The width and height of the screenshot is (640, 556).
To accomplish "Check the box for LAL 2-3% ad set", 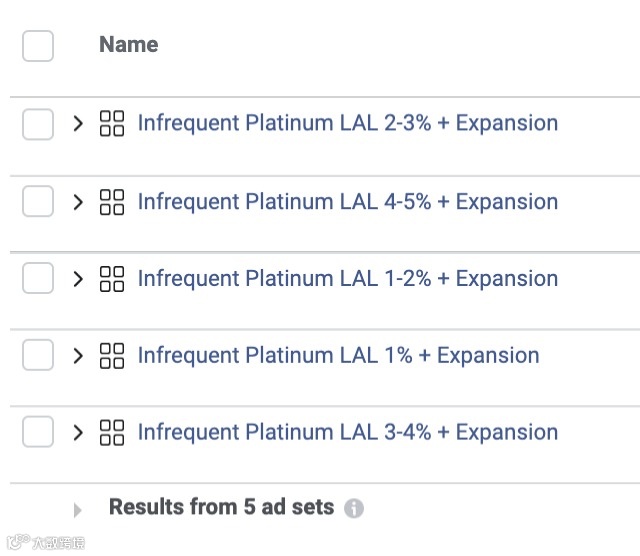I will [x=38, y=124].
